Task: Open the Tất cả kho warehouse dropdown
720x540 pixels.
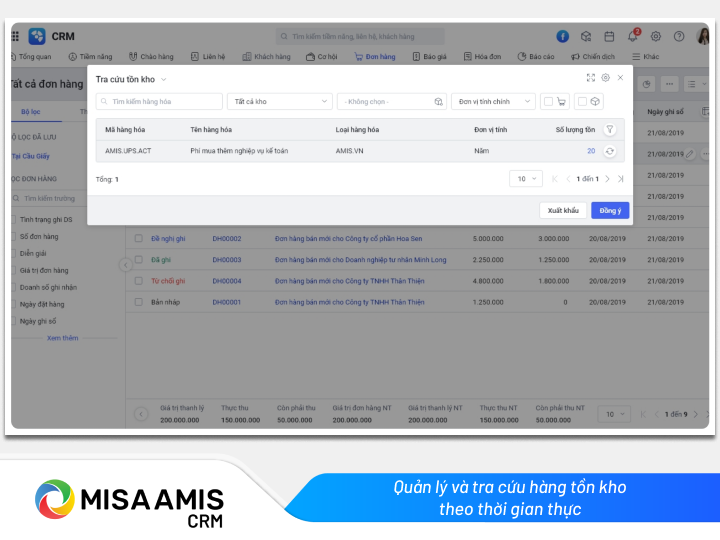Action: click(x=280, y=101)
